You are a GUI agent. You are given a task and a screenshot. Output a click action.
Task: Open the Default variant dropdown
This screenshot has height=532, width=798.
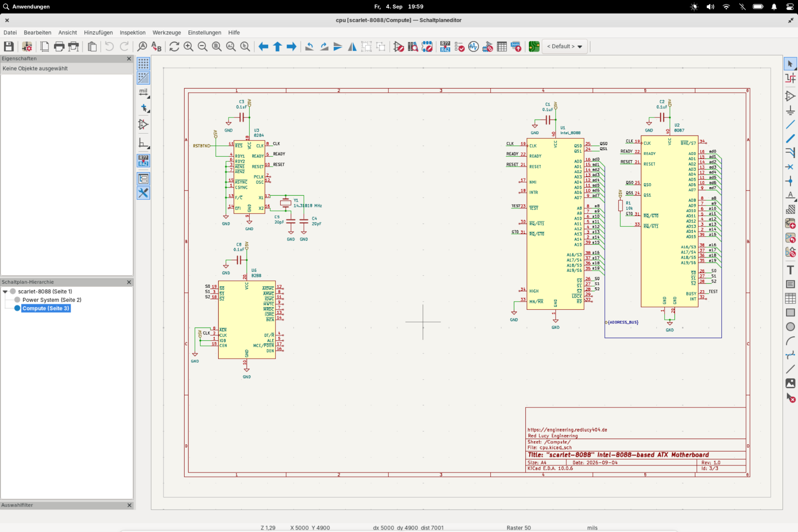click(565, 46)
